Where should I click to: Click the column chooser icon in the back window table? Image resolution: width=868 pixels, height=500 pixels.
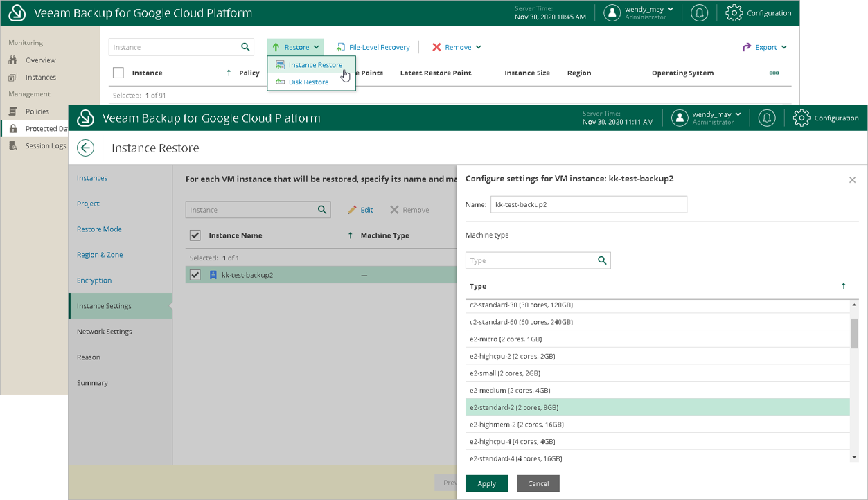tap(774, 73)
